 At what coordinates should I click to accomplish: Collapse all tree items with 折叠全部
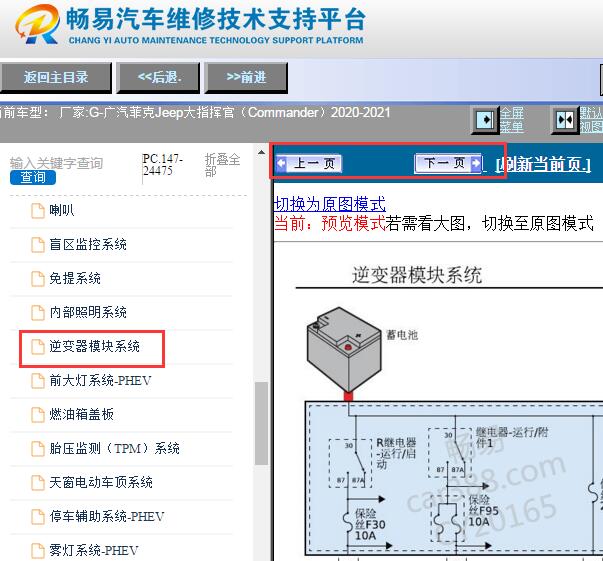click(222, 165)
